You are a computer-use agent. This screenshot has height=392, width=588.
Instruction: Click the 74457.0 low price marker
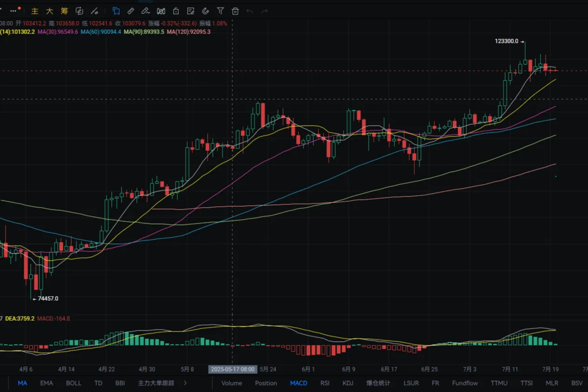[x=48, y=298]
